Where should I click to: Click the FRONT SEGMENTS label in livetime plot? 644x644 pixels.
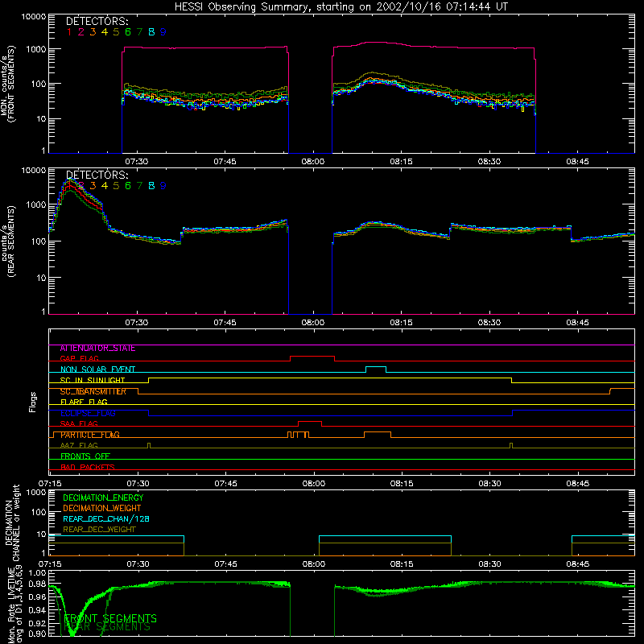(x=110, y=618)
